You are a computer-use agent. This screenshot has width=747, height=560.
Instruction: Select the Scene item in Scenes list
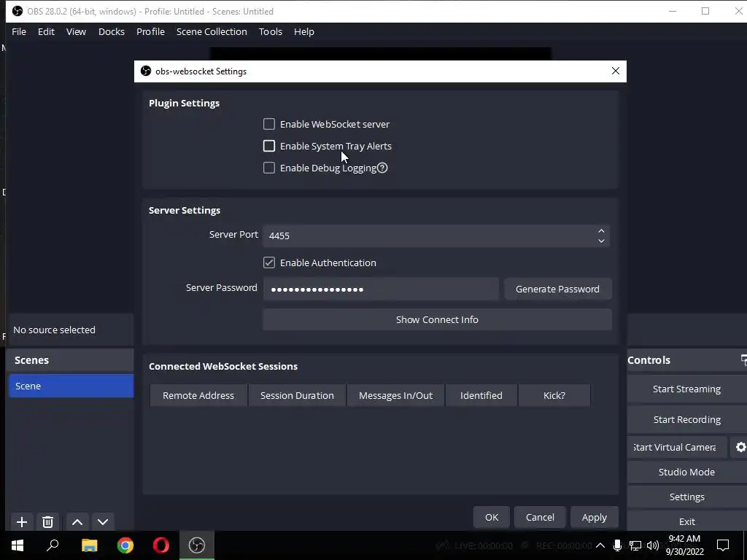click(x=71, y=386)
